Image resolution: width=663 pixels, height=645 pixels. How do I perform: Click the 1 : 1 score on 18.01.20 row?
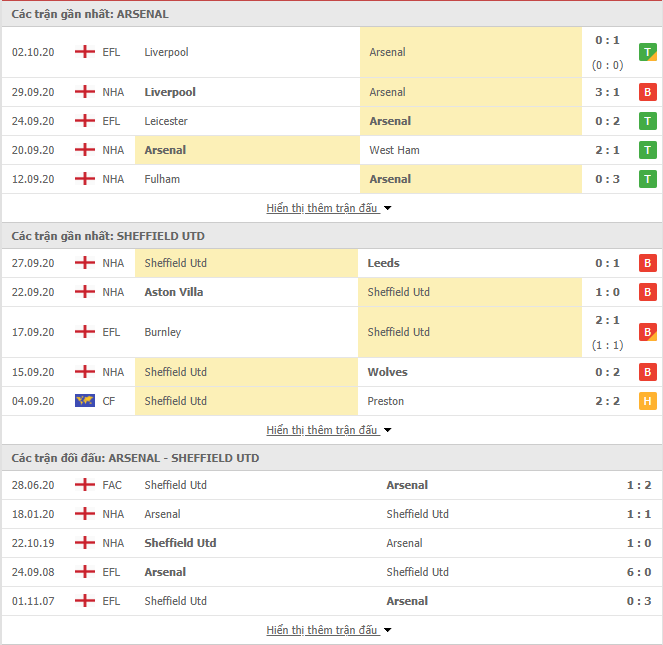click(x=639, y=514)
